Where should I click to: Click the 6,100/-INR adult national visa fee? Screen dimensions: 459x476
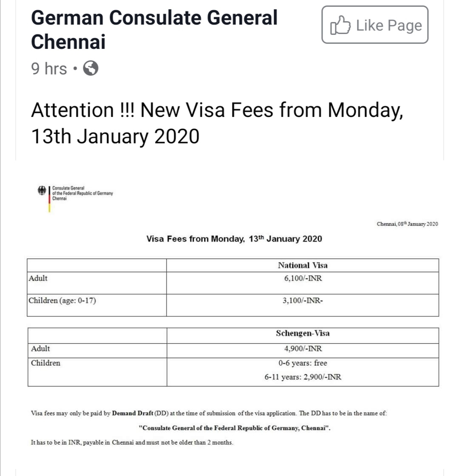303,278
